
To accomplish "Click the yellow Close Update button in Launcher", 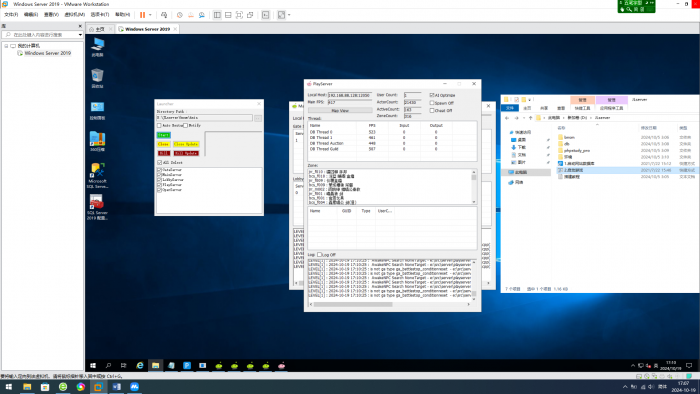I will tap(186, 144).
